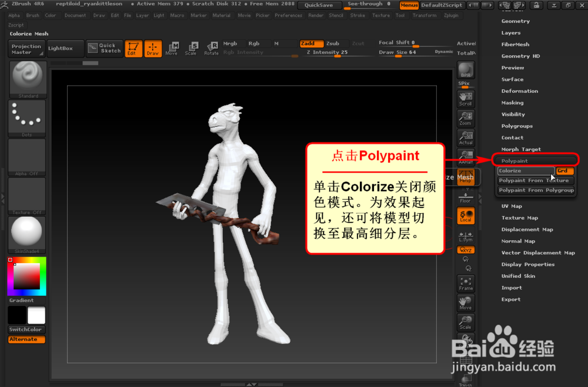588x387 pixels.
Task: Open the Standard brush selector
Action: [28, 80]
